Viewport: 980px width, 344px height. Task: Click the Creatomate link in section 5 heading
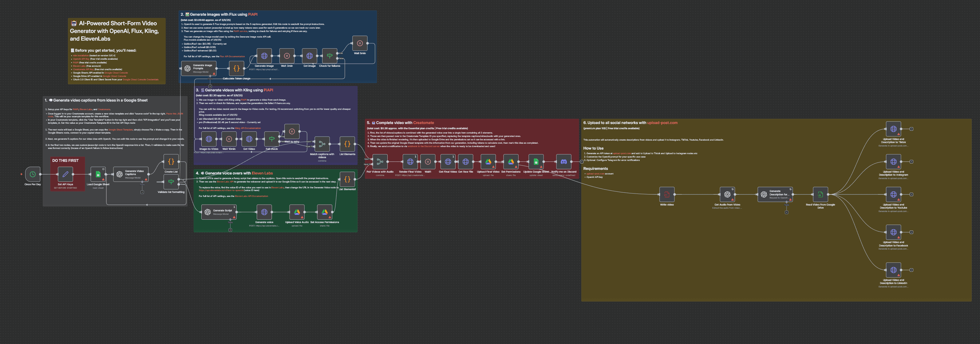point(423,123)
